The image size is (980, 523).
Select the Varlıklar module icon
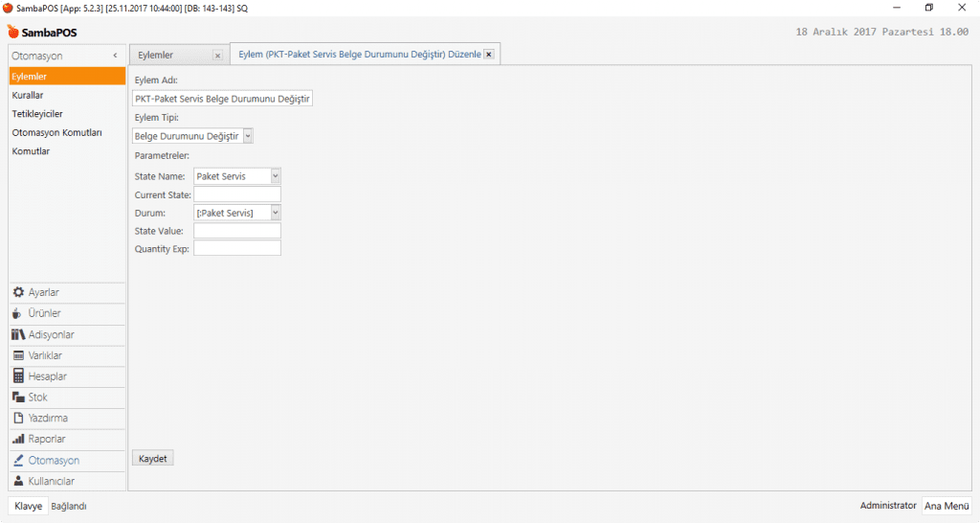tap(18, 355)
